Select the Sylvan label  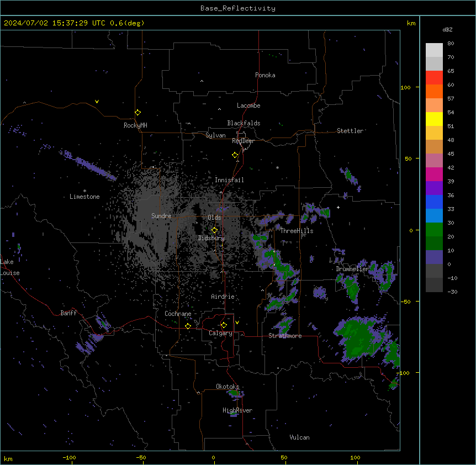coord(215,135)
